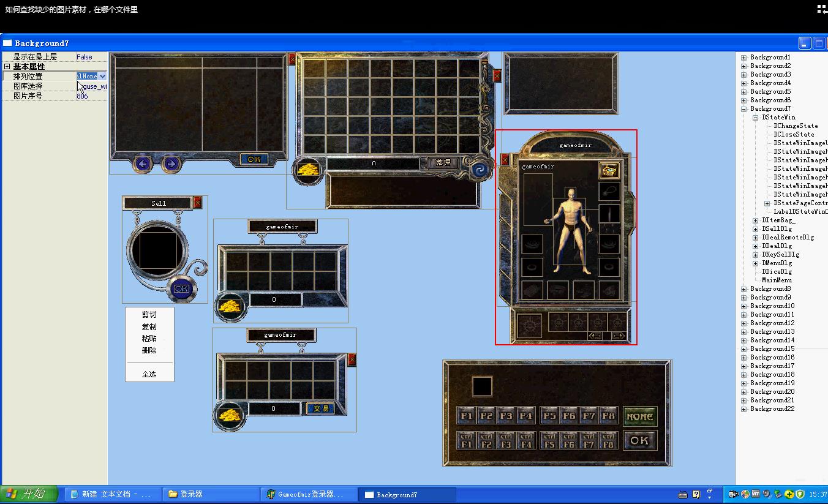The image size is (828, 504).
Task: Select Background22 in the tree
Action: tap(772, 408)
